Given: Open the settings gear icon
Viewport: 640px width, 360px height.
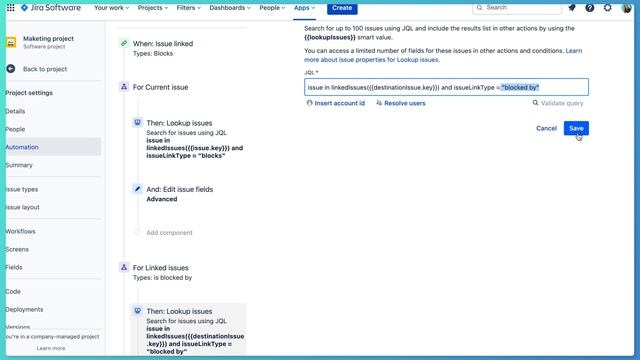Looking at the screenshot, I should 608,8.
